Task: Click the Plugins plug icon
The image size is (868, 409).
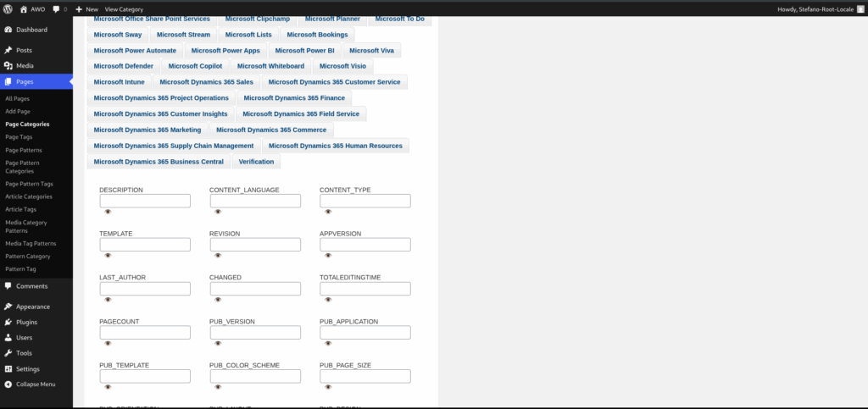Action: pos(8,323)
